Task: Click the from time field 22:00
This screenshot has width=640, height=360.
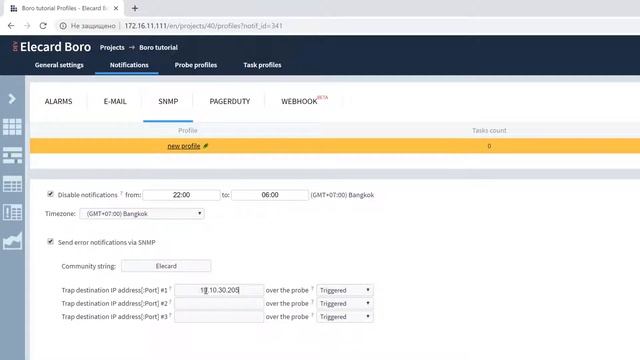Action: click(x=181, y=195)
